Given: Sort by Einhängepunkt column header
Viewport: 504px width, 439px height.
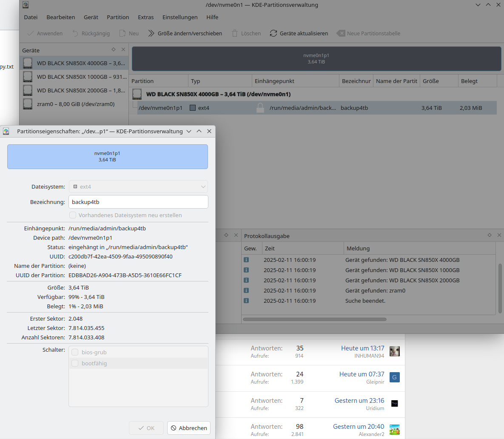Looking at the screenshot, I should (296, 81).
